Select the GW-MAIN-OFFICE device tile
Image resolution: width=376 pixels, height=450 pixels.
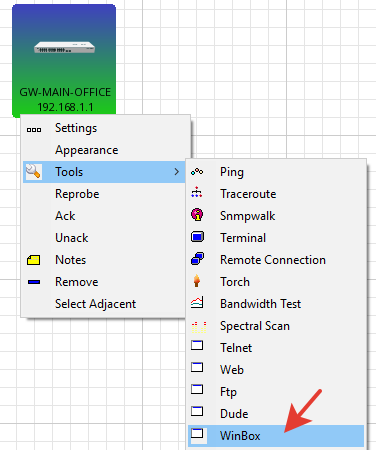(64, 60)
